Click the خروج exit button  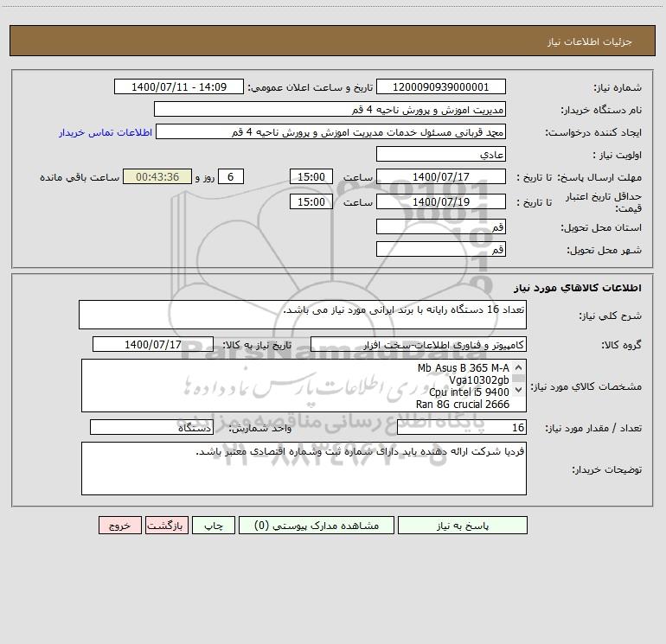(x=119, y=525)
